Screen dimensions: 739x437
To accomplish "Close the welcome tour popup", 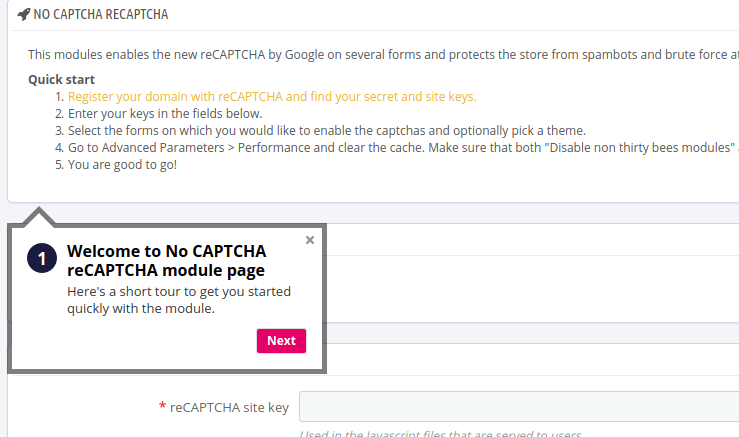I will pos(310,240).
